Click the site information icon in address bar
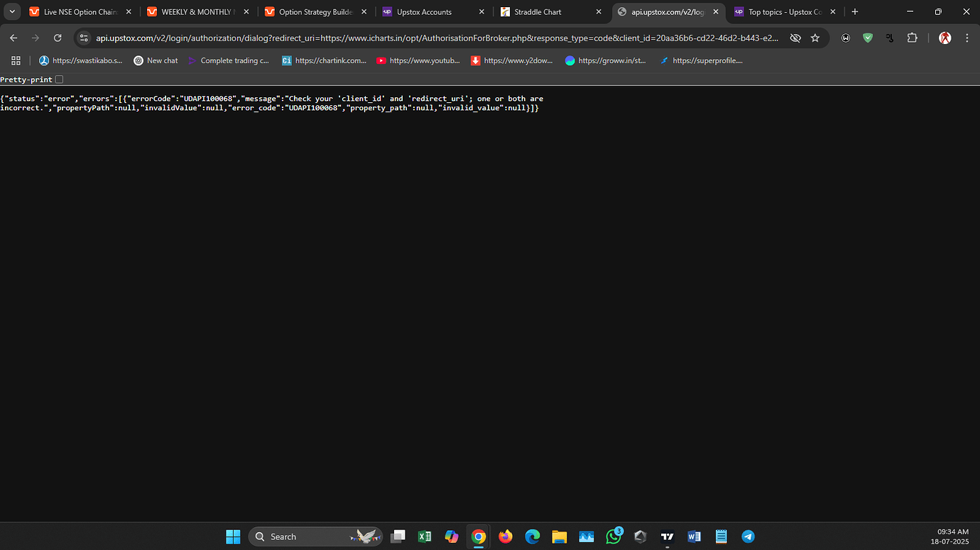 tap(83, 38)
